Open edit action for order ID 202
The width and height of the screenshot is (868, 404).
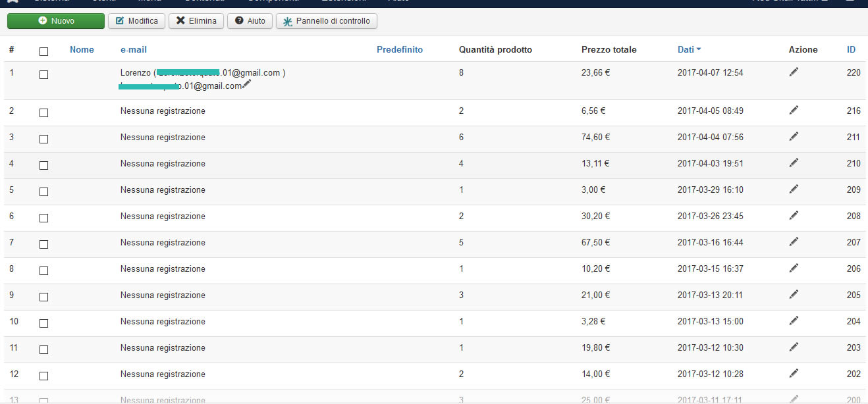794,374
